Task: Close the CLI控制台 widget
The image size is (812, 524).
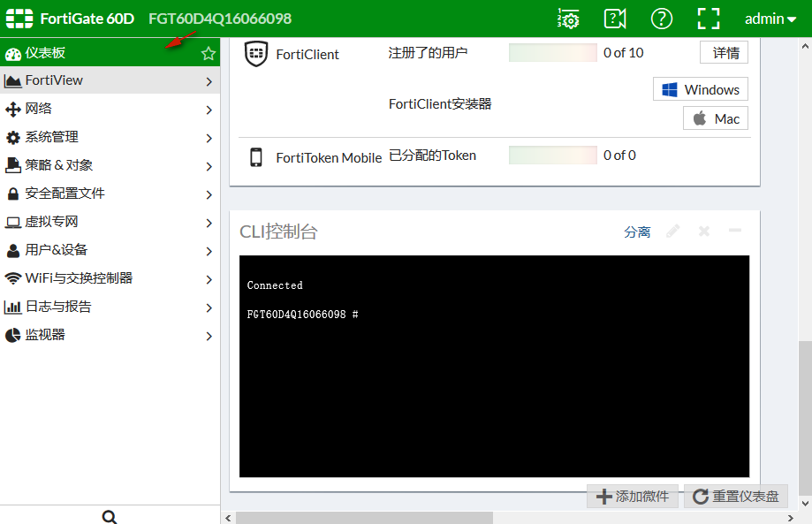Action: (704, 231)
